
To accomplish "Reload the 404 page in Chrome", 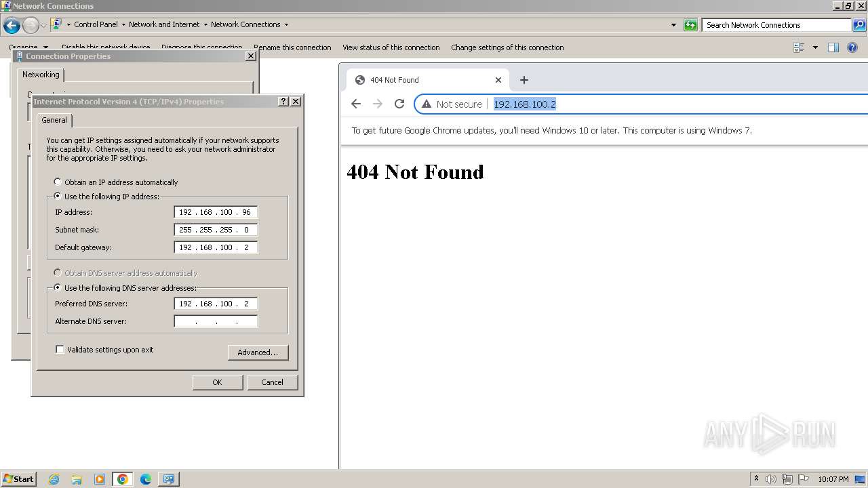I will coord(399,104).
